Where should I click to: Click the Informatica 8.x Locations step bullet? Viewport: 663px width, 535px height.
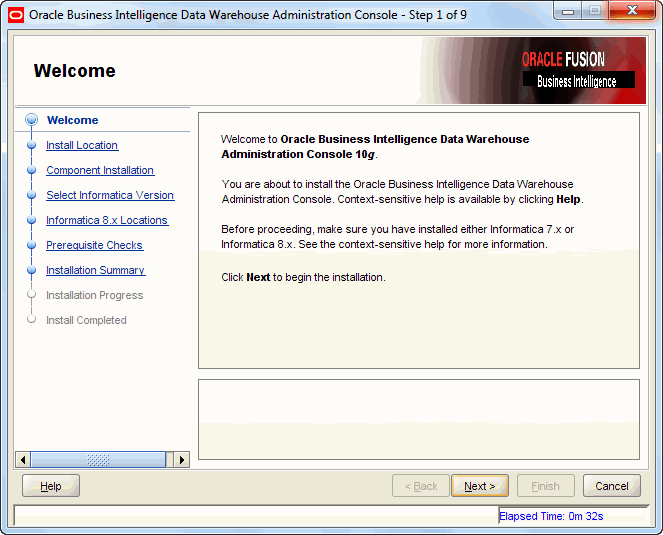click(x=31, y=220)
